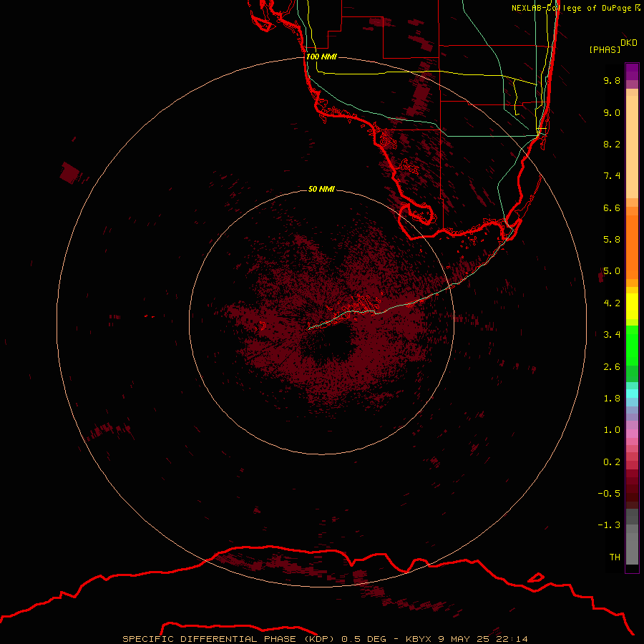Click the 5.8 value on color scale

612,240
